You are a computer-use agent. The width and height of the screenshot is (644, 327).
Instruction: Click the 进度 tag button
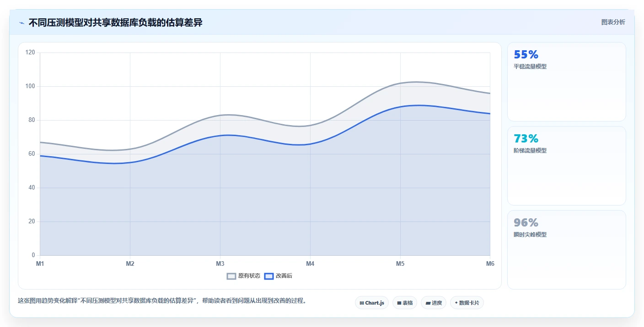coord(434,303)
